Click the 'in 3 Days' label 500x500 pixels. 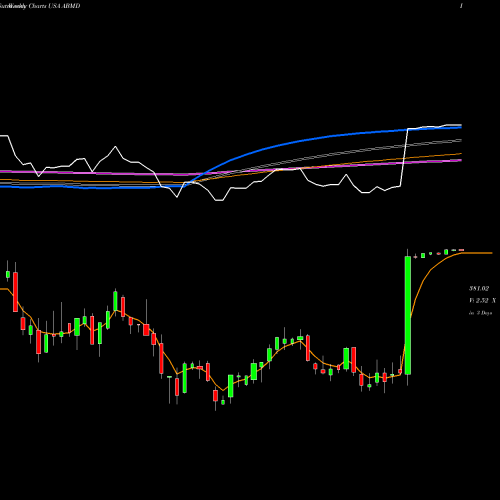point(480,313)
